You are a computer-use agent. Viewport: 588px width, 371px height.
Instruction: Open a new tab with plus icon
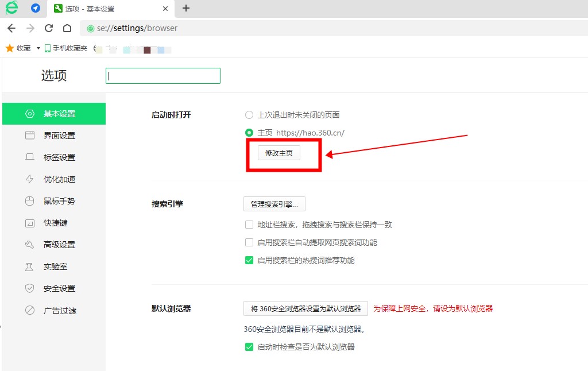tap(186, 8)
